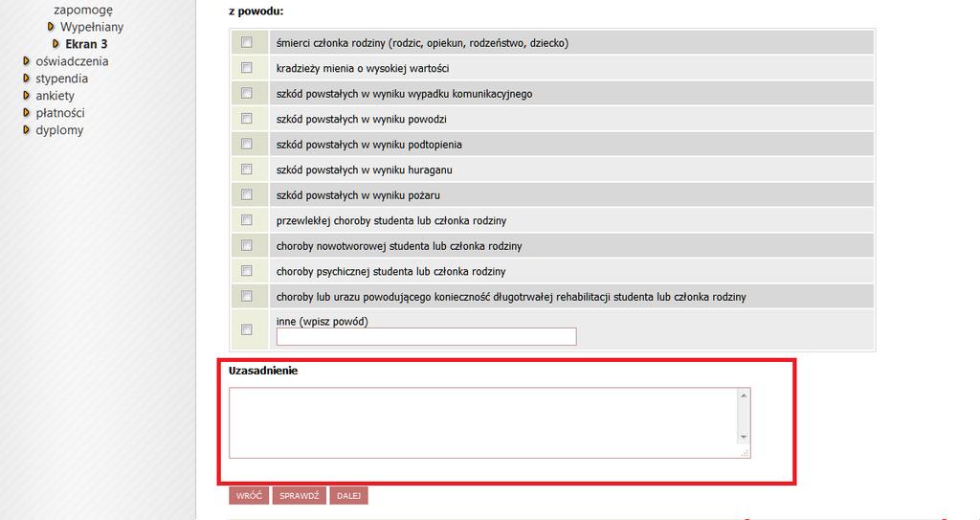Click the arrow bullet beside 'oświadczenia'

(x=26, y=61)
